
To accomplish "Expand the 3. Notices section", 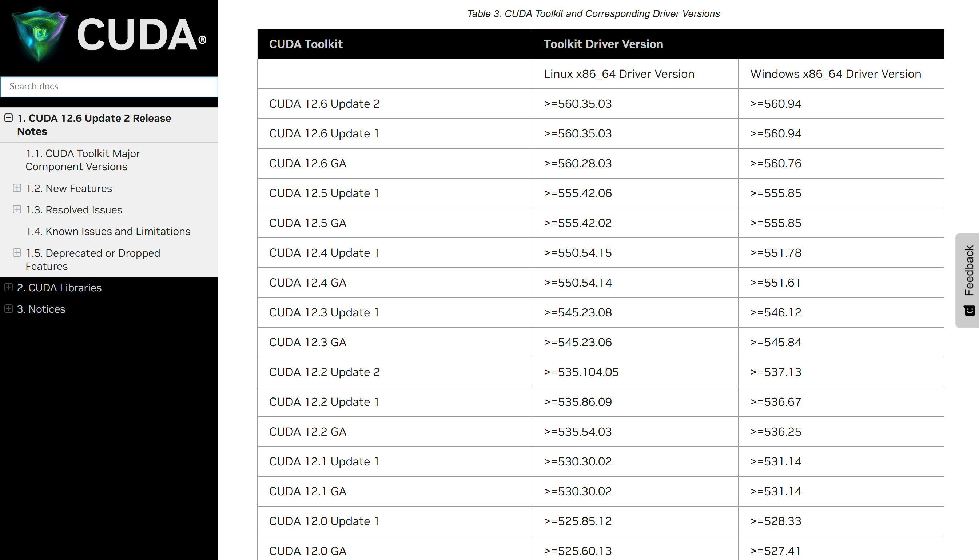I will (x=8, y=309).
